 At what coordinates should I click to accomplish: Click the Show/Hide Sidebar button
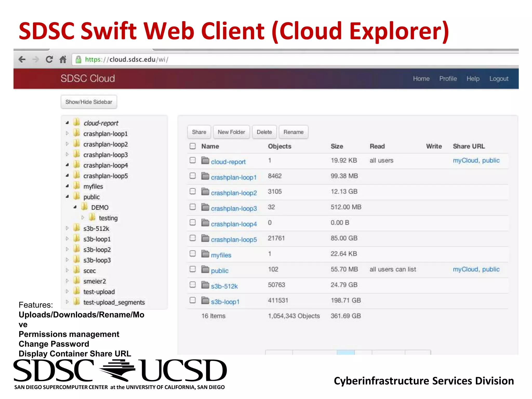[89, 102]
